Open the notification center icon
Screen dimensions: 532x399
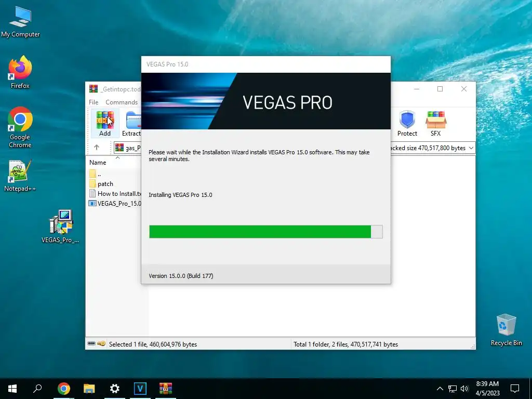tap(515, 389)
